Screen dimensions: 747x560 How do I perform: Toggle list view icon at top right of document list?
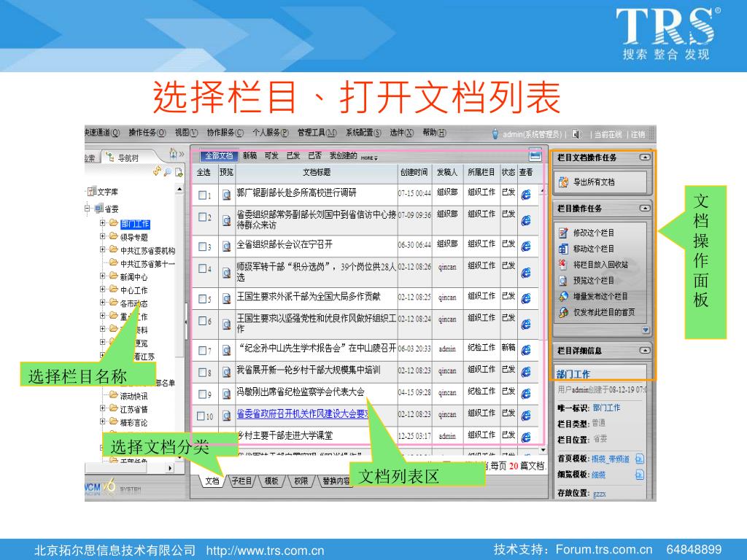(535, 155)
